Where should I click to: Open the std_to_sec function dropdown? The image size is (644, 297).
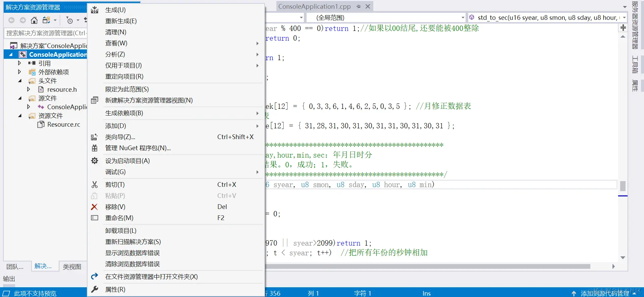[x=624, y=17]
